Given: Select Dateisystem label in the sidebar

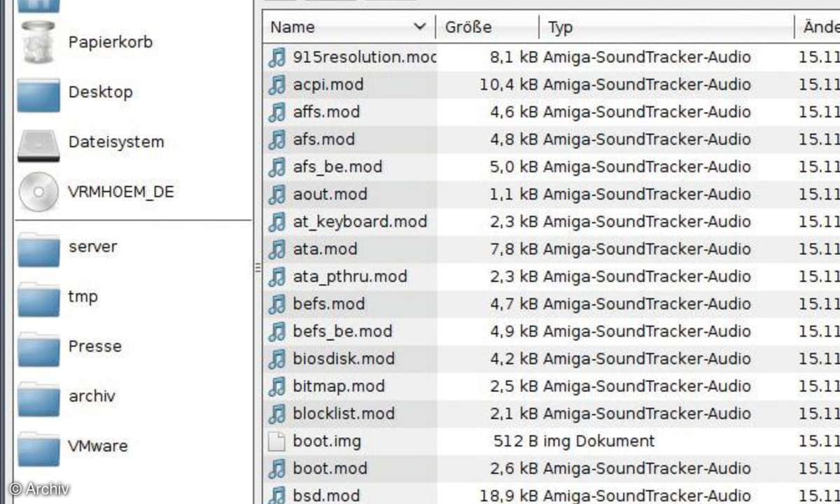Looking at the screenshot, I should point(116,142).
